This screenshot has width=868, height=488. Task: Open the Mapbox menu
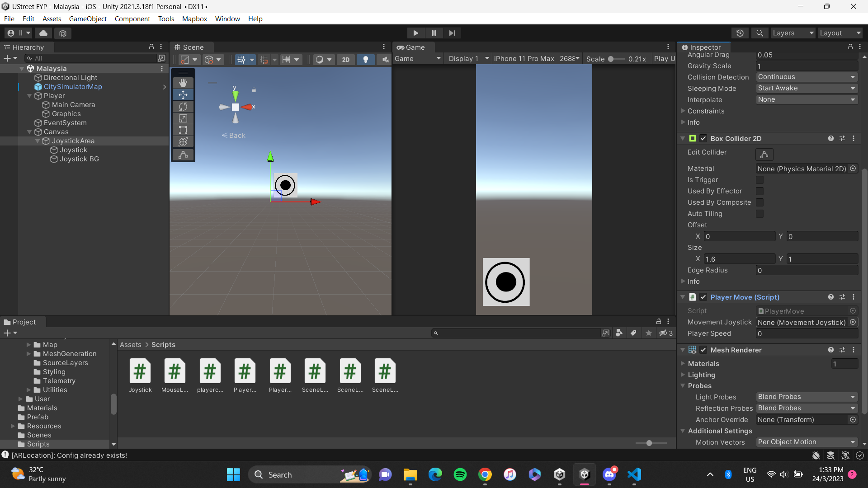pos(194,19)
